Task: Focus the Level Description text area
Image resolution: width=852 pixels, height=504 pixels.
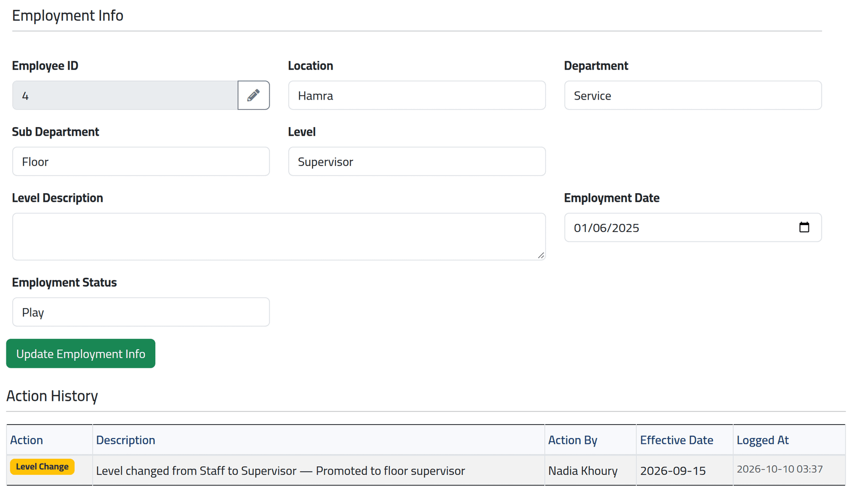Action: (x=279, y=237)
